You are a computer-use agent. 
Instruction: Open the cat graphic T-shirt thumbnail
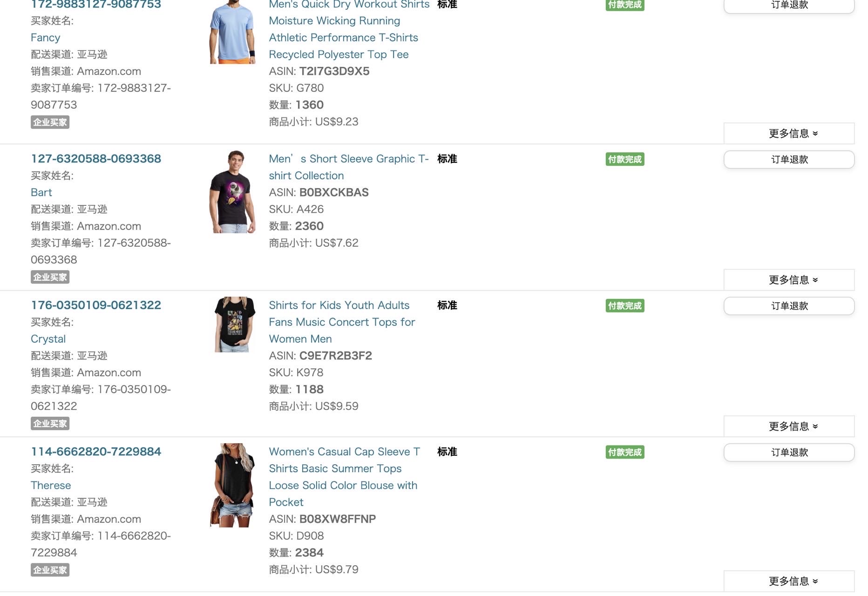[232, 192]
